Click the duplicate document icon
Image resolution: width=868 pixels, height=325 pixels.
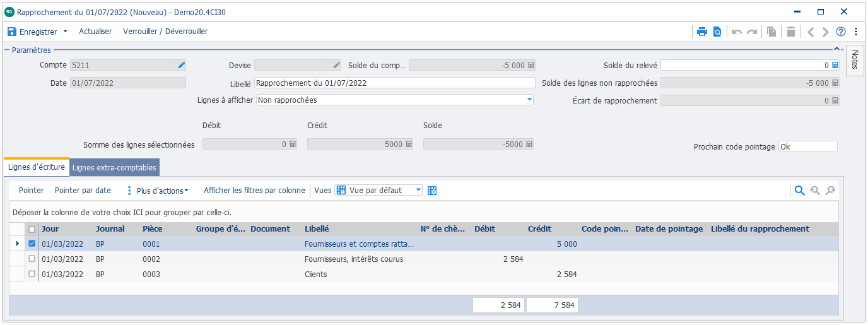(x=771, y=32)
